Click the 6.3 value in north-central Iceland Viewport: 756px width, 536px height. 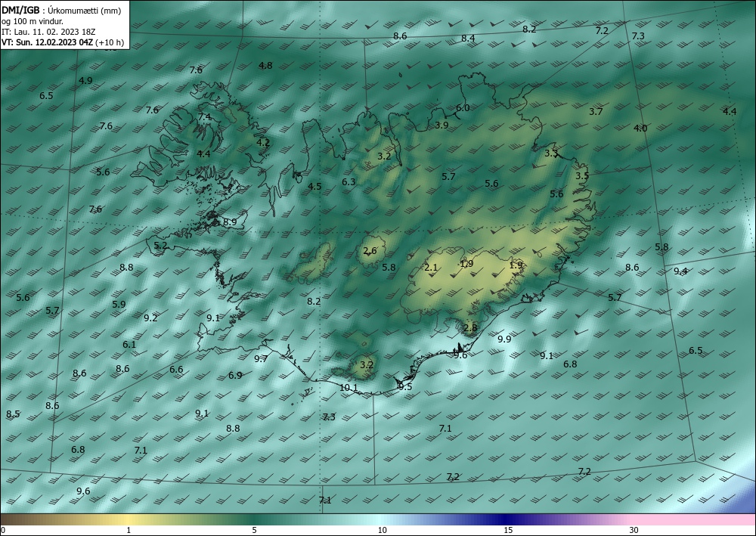pyautogui.click(x=349, y=181)
